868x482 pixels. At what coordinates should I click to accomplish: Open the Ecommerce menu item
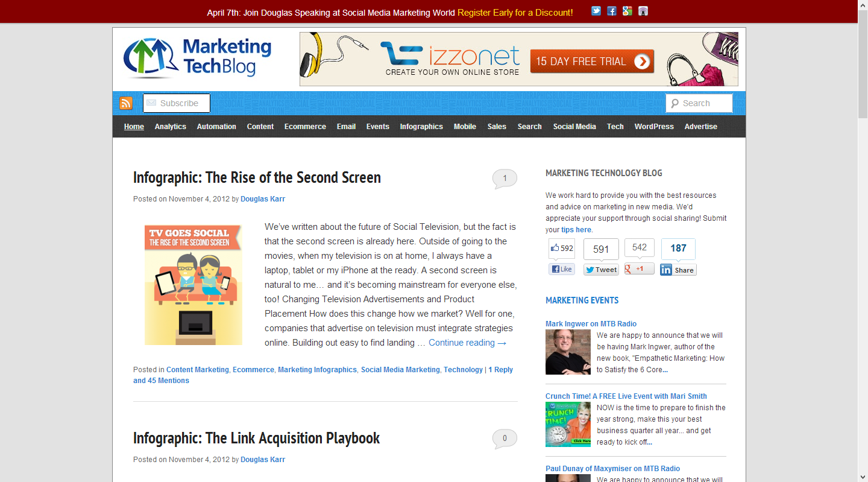[305, 127]
